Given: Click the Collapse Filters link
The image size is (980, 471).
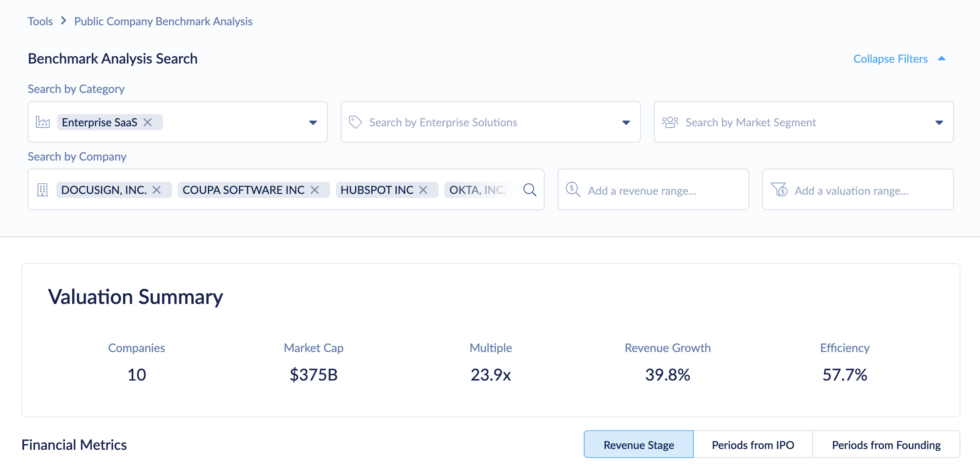Looking at the screenshot, I should click(890, 58).
